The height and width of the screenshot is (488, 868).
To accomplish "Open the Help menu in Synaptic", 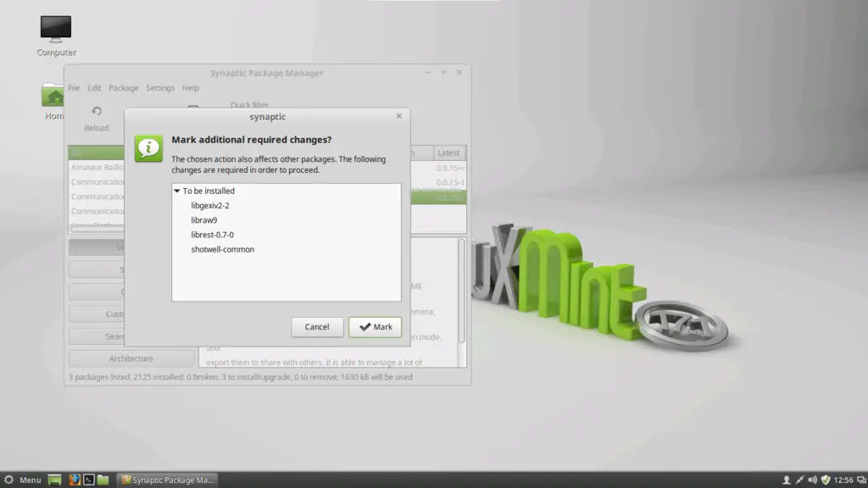I will pos(191,88).
